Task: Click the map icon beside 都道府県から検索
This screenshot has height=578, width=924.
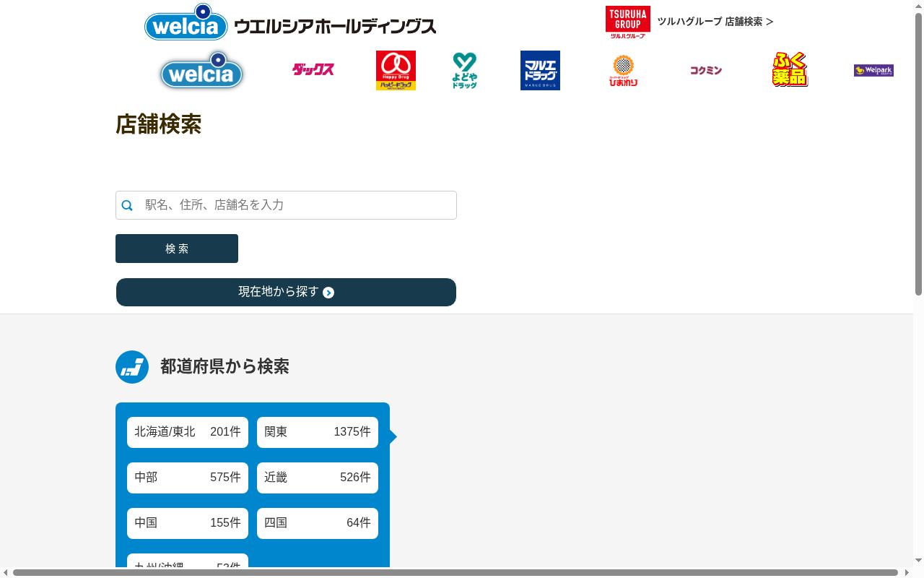Action: 132,367
